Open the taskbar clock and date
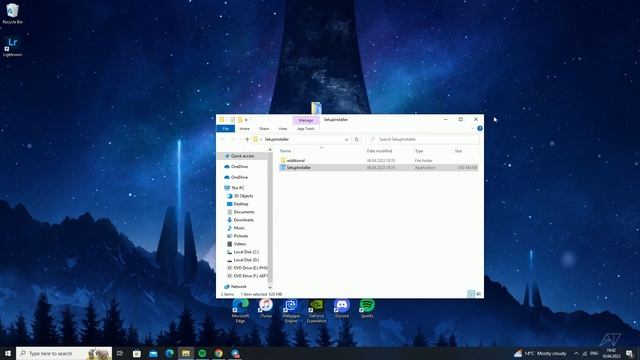The height and width of the screenshot is (360, 640). (x=611, y=353)
